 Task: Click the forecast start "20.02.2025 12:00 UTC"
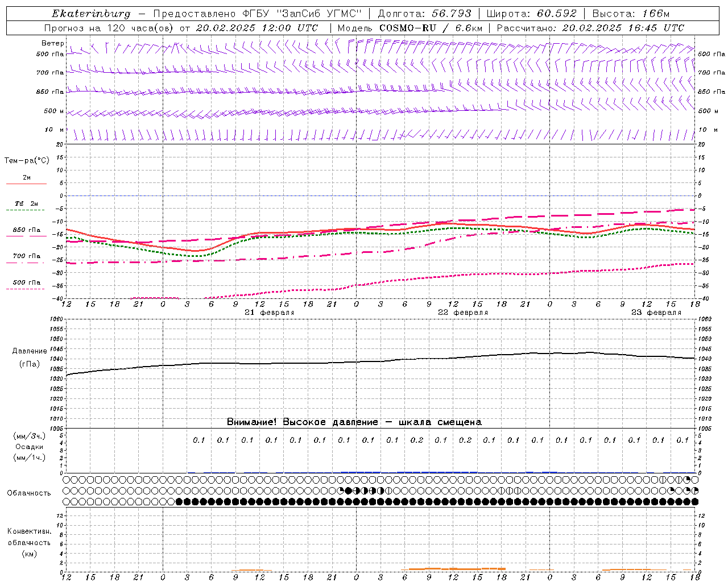click(x=257, y=28)
